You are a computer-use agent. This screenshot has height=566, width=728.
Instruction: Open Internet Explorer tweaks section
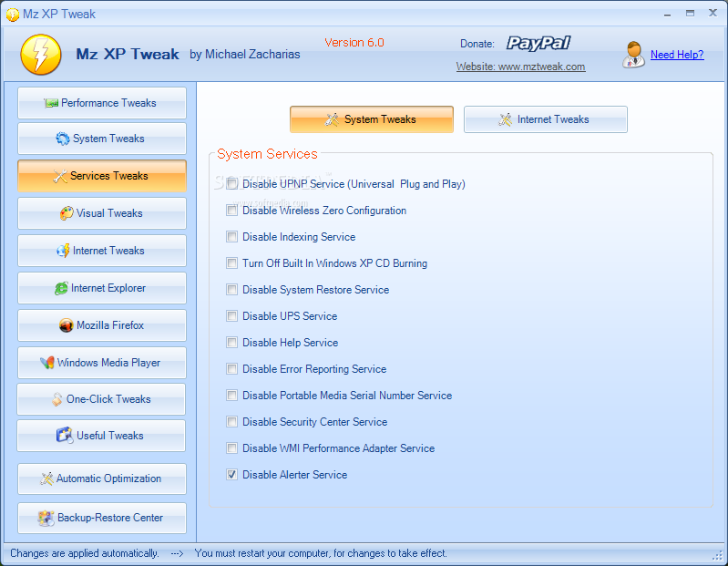point(102,288)
